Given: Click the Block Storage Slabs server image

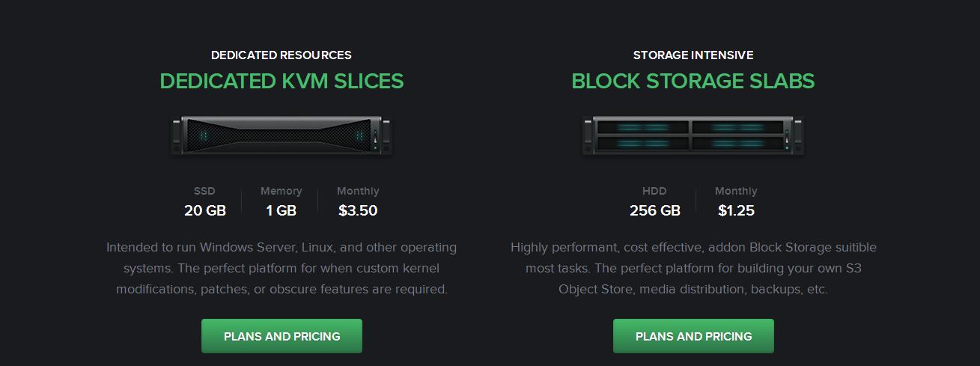Looking at the screenshot, I should [693, 135].
